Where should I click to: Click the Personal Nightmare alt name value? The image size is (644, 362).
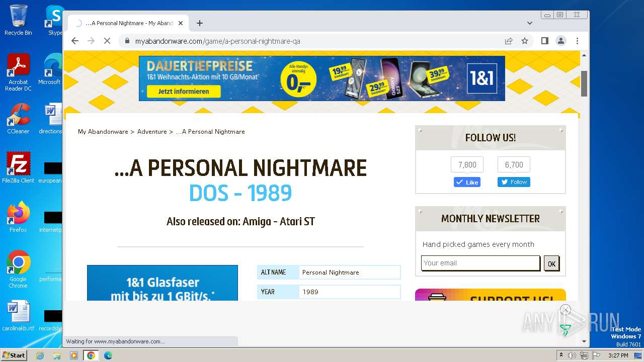pos(331,273)
